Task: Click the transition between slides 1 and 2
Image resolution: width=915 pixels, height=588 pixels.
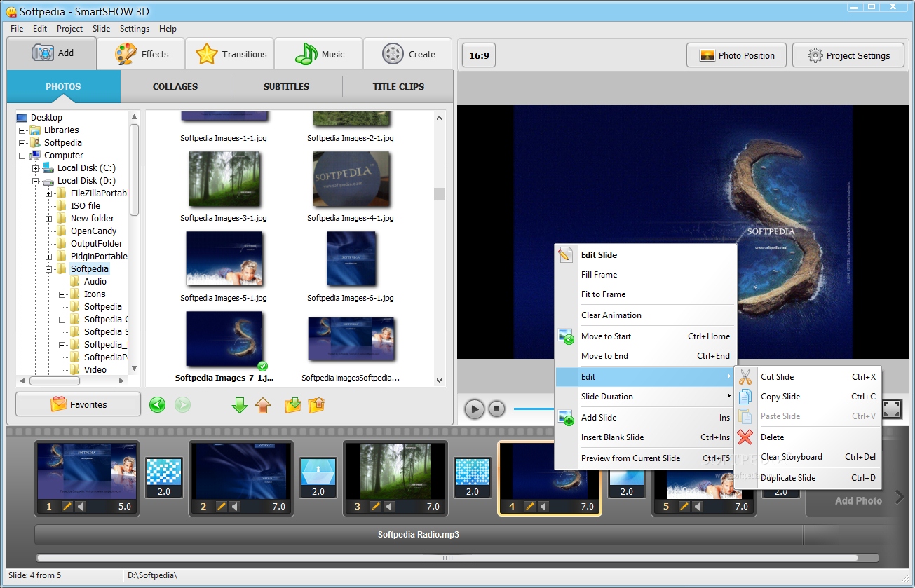Action: 164,478
